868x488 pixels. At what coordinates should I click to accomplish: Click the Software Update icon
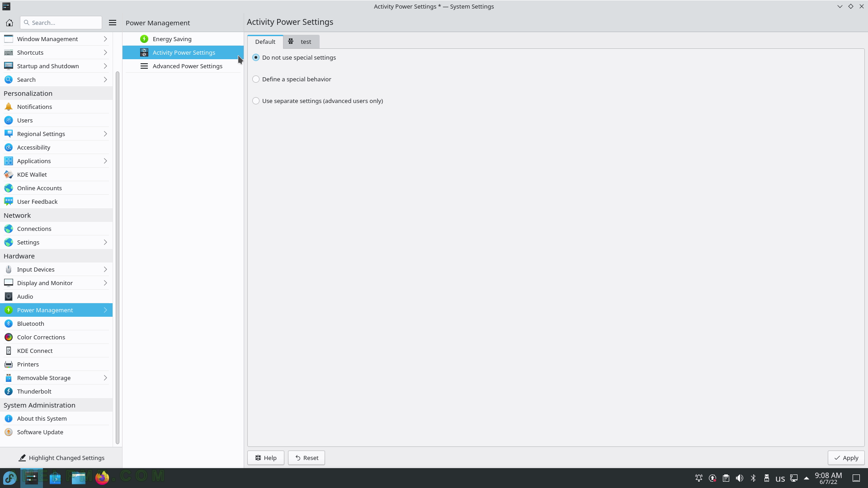tap(9, 432)
